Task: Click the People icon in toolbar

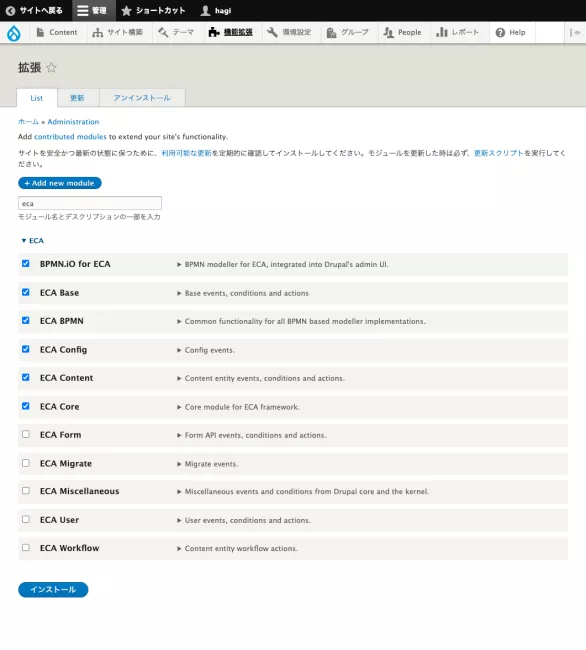Action: point(388,32)
